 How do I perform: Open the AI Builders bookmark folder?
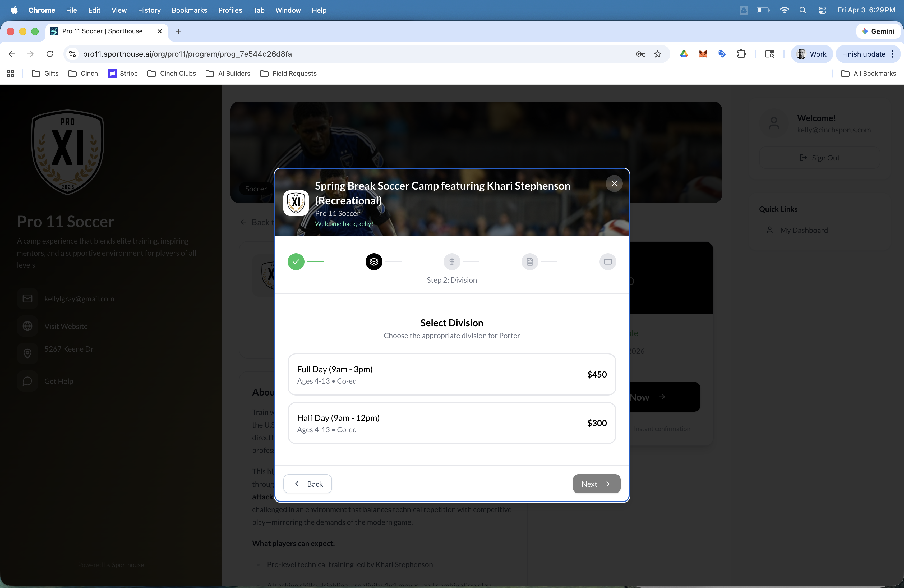pyautogui.click(x=228, y=73)
